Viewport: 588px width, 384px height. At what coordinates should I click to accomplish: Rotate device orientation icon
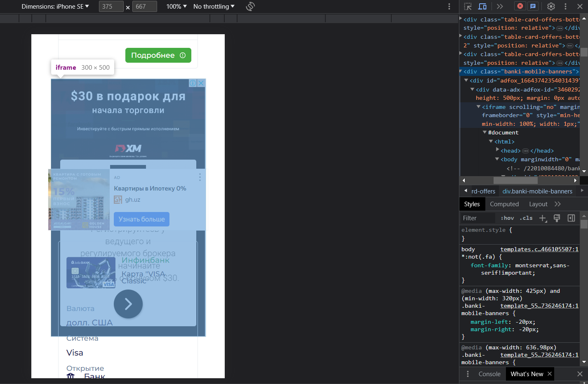tap(250, 6)
